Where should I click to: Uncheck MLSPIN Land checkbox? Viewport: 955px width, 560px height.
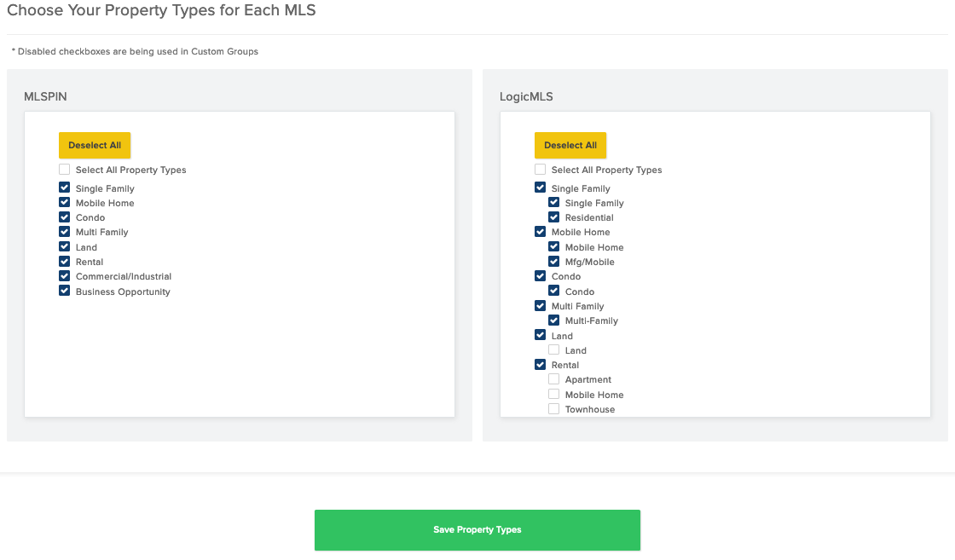tap(65, 246)
